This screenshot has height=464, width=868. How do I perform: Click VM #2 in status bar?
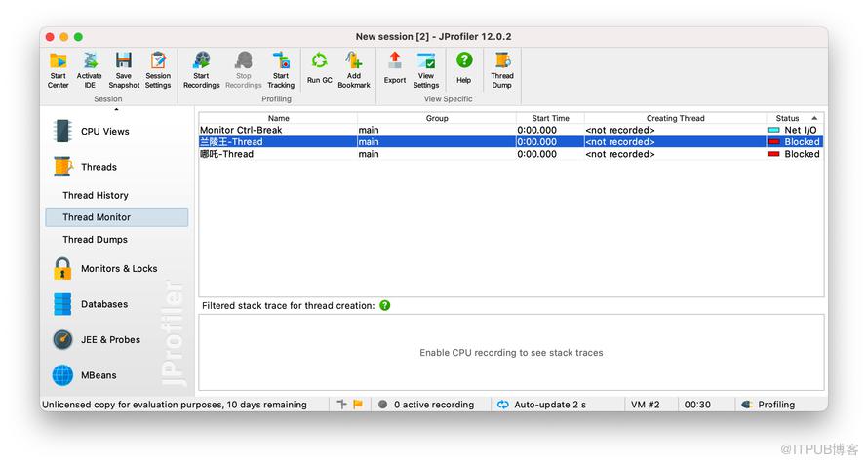646,405
